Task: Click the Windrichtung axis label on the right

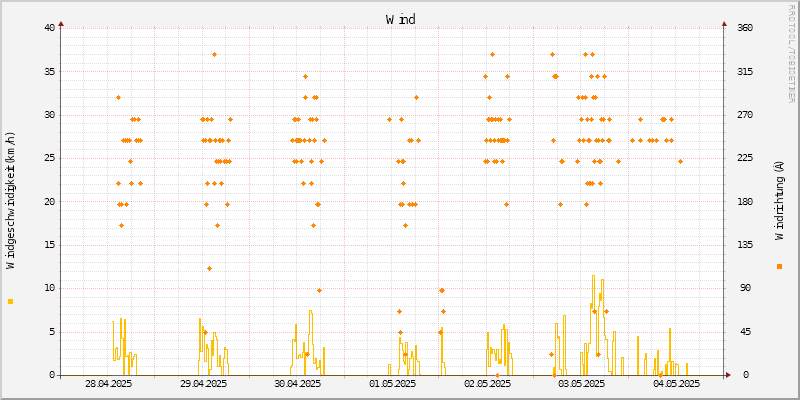Action: 779,201
